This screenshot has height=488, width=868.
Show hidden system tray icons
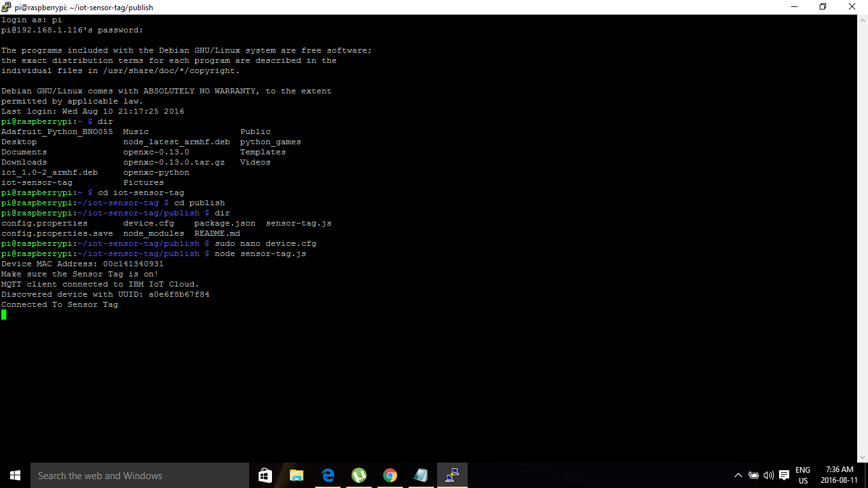click(738, 475)
